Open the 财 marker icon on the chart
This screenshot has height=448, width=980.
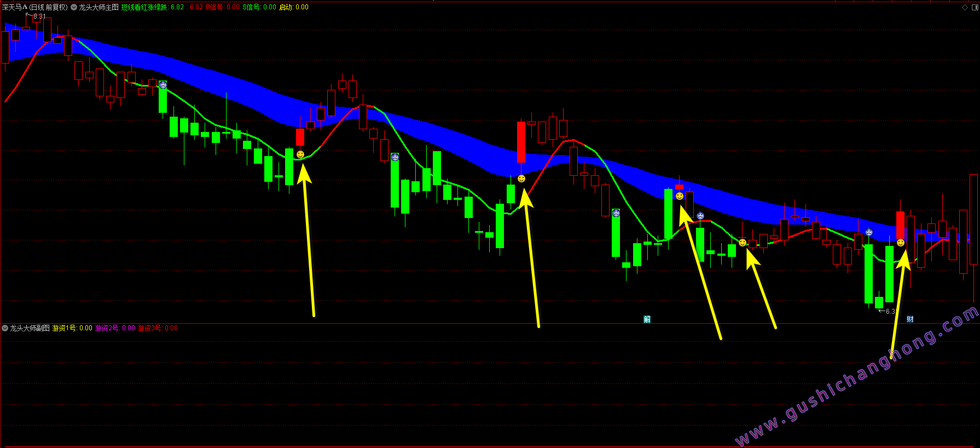click(910, 319)
